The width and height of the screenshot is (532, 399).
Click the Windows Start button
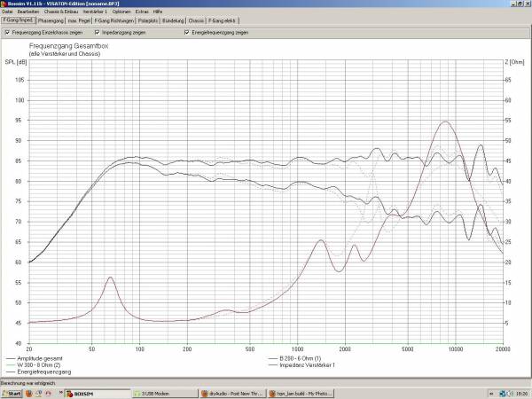point(12,394)
